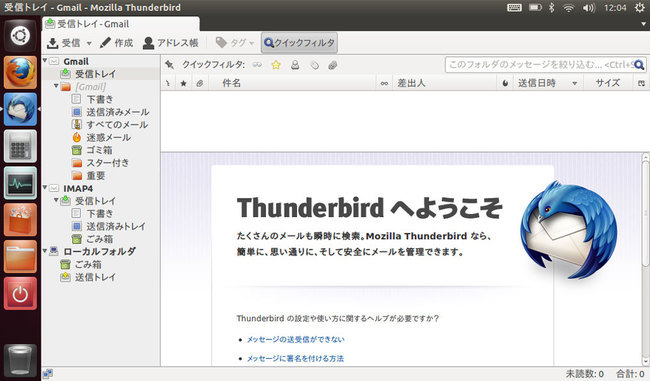Collapse the ローカルフォルダ tree

point(45,251)
